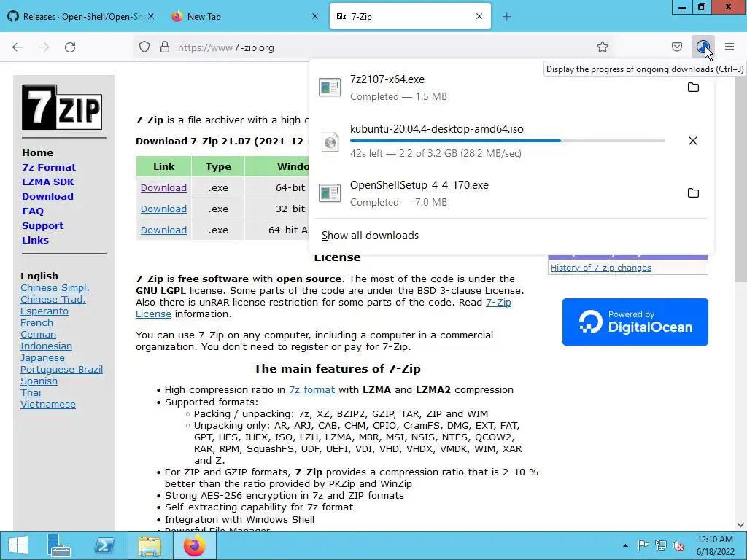Screen dimensions: 747x560
Task: Close the 7-Zip tab
Action: tap(479, 16)
